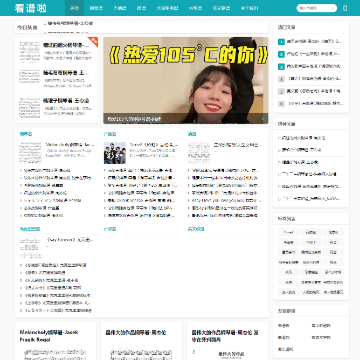Open the 钢琴谱 section heading link
Image resolution: width=360 pixels, height=360 pixels.
(x=26, y=134)
